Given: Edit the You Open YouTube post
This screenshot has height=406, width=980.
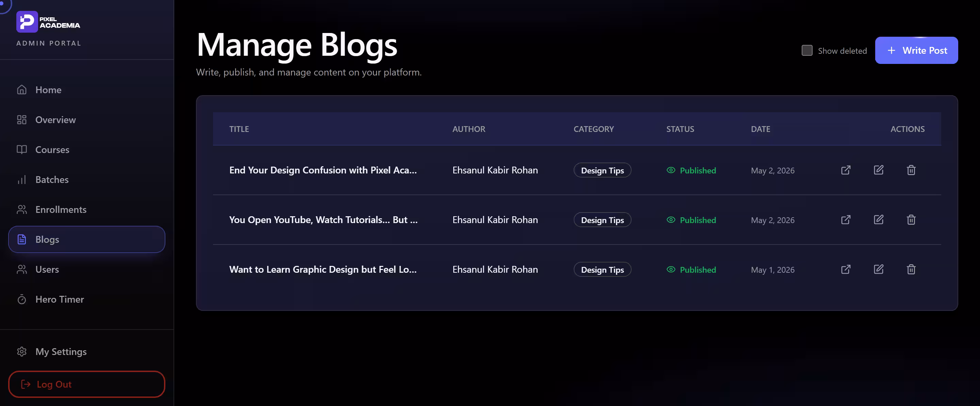Looking at the screenshot, I should [878, 220].
